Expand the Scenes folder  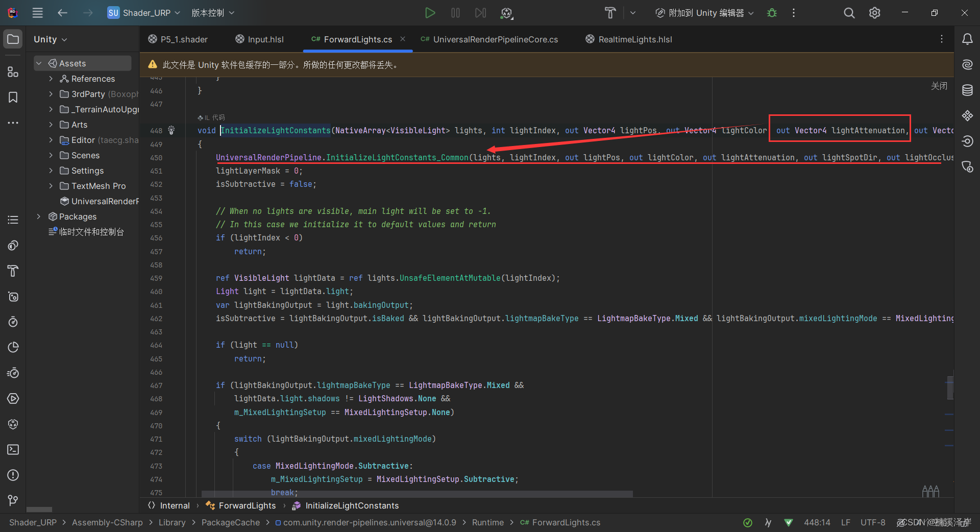[x=51, y=155]
